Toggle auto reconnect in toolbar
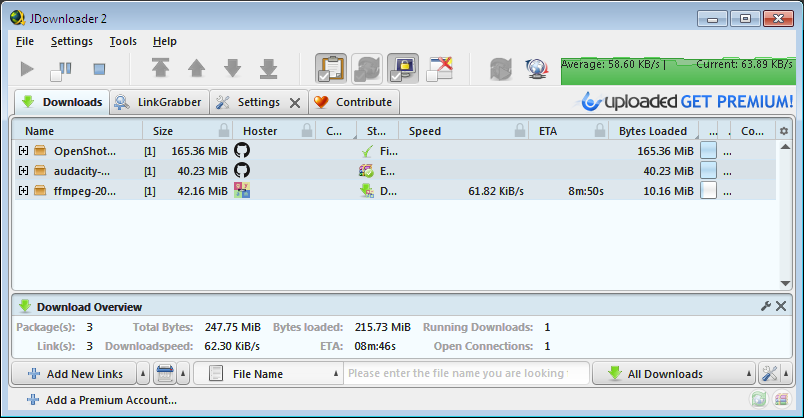This screenshot has height=418, width=805. pyautogui.click(x=367, y=68)
